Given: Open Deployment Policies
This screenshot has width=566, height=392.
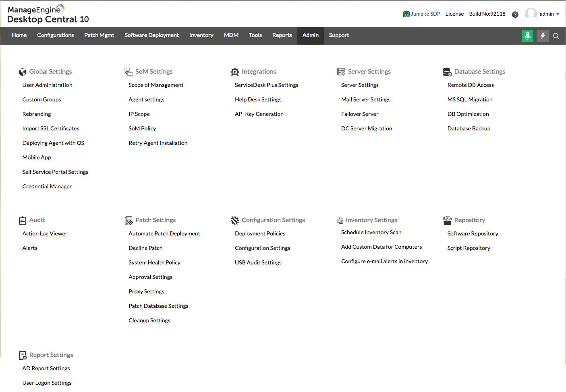Looking at the screenshot, I should [x=260, y=234].
